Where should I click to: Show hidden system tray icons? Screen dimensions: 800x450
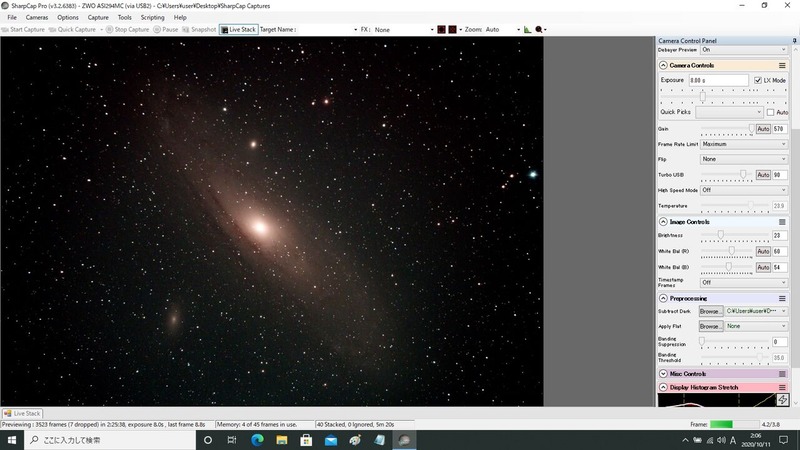coord(685,440)
